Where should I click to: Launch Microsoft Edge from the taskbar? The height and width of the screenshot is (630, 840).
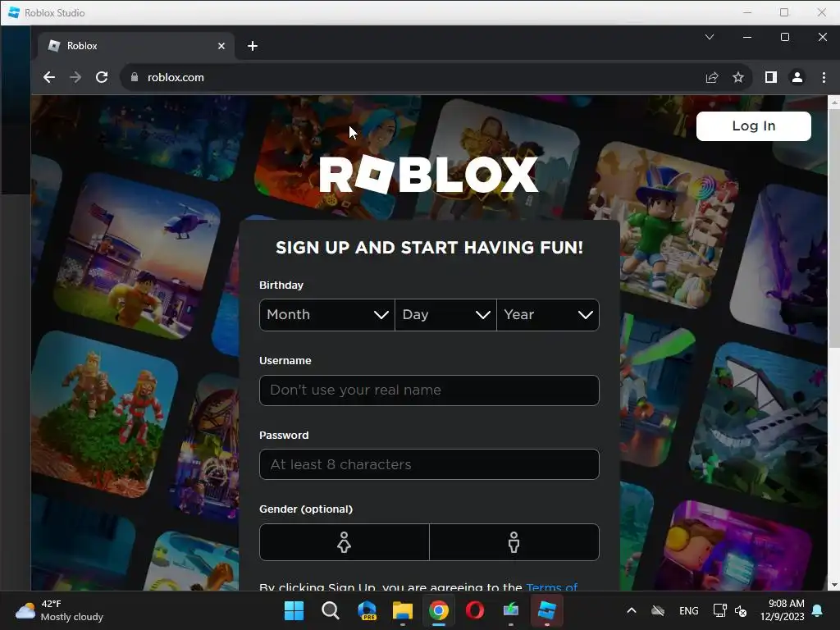pyautogui.click(x=367, y=610)
